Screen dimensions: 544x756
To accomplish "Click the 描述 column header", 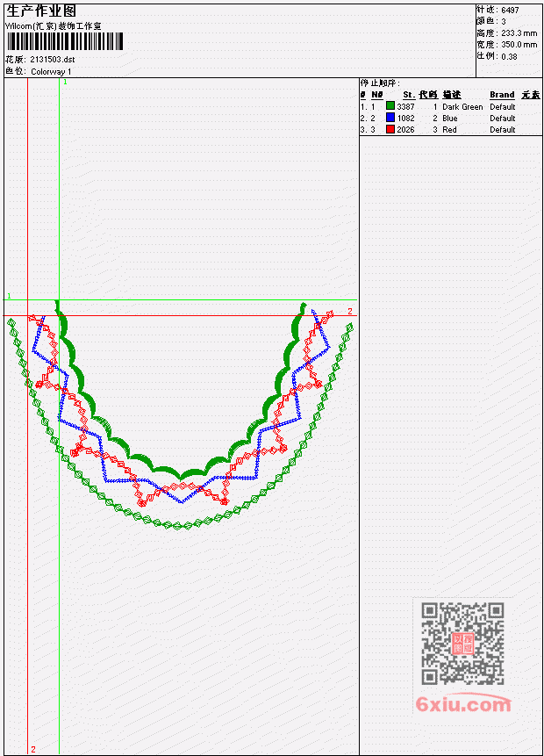I will tap(452, 95).
